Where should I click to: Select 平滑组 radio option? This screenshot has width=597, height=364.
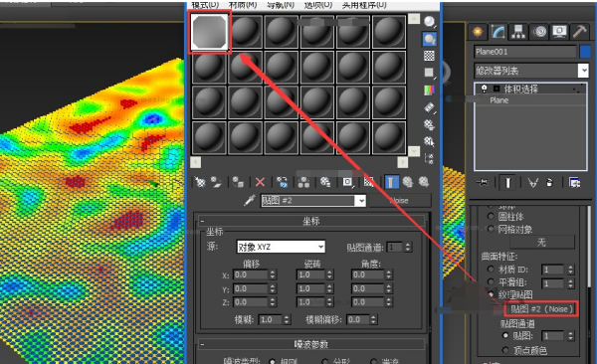(x=492, y=282)
